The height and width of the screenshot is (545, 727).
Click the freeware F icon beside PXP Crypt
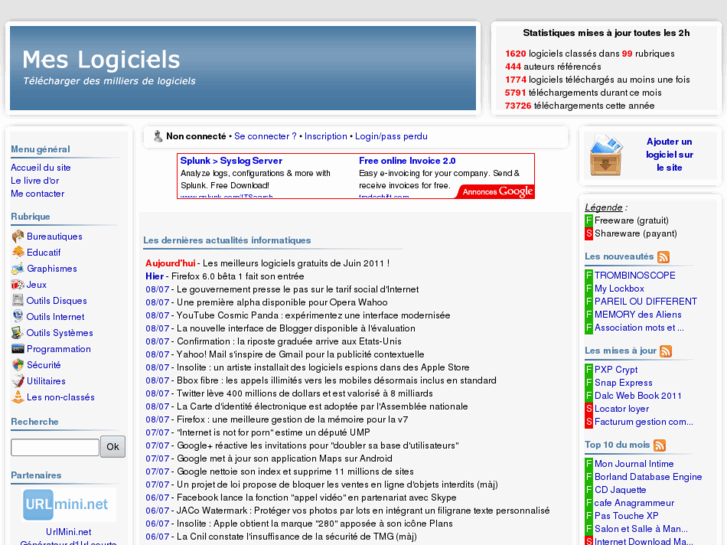click(x=589, y=370)
